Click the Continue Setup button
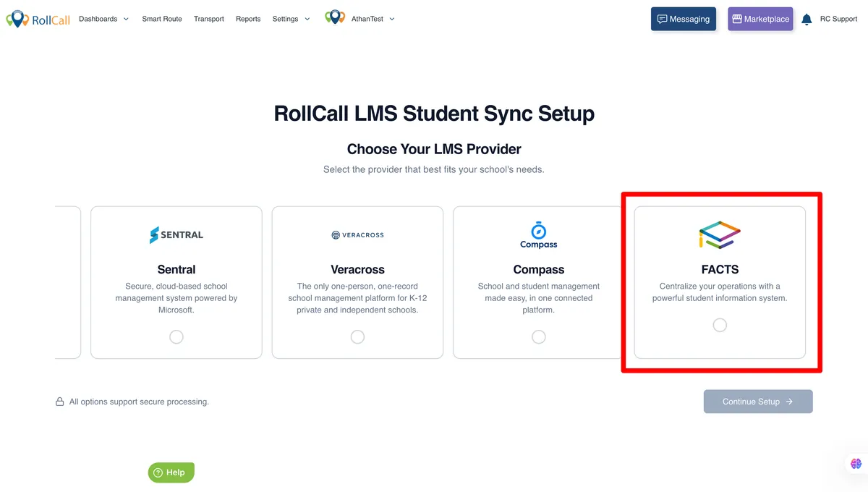 (758, 402)
